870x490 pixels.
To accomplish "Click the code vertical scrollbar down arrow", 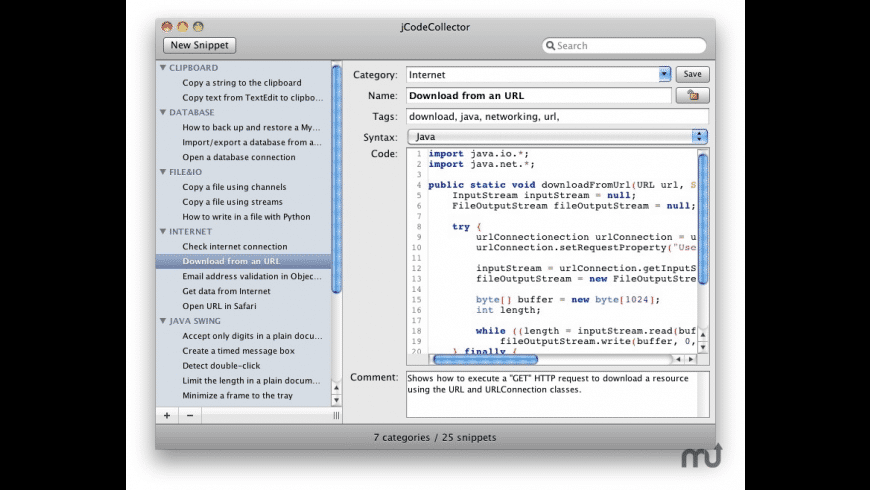I will pos(703,346).
